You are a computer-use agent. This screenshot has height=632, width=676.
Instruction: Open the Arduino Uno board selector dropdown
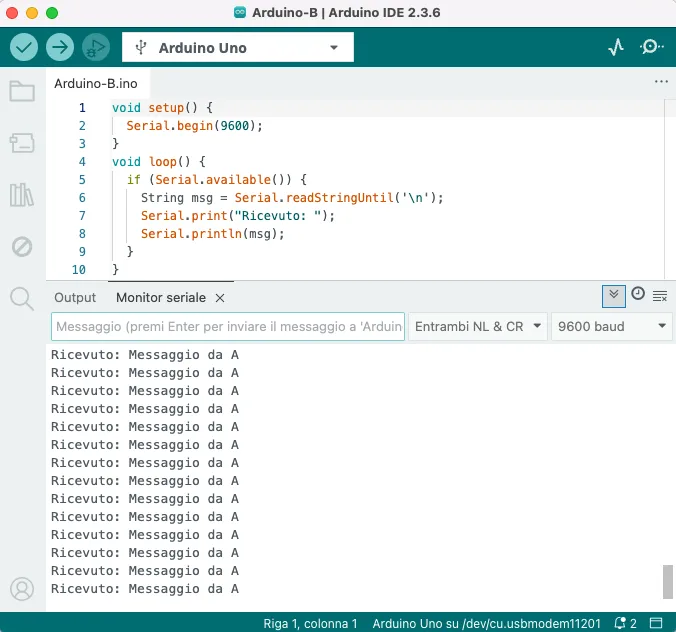238,47
